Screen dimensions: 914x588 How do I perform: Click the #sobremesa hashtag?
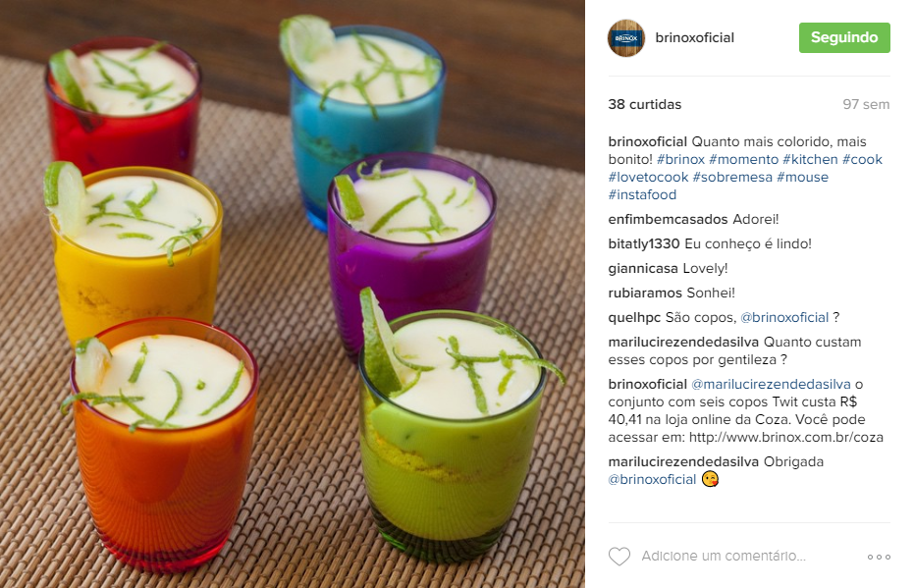[732, 177]
